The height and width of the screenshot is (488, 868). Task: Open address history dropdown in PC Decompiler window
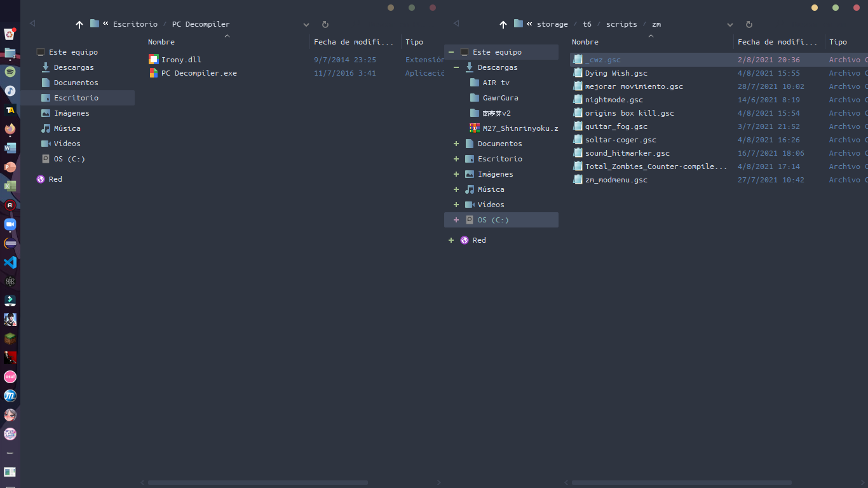tap(306, 25)
